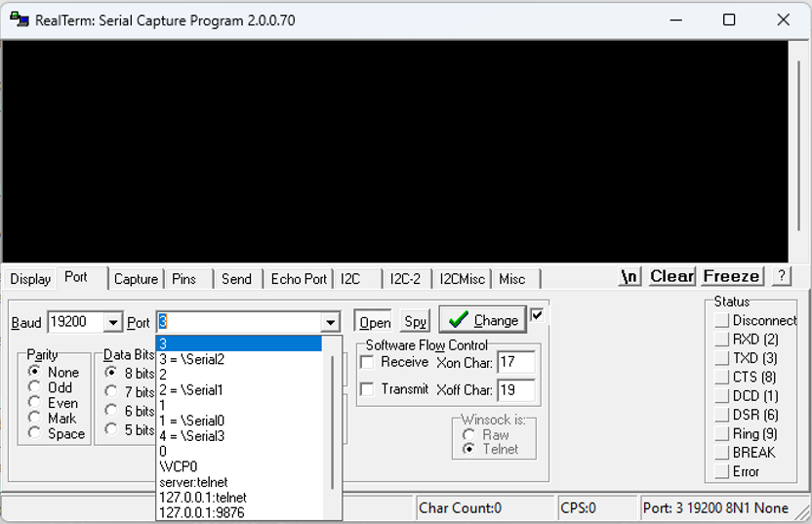Enable Transmit software flow control checkbox
The width and height of the screenshot is (812, 524).
tap(367, 389)
